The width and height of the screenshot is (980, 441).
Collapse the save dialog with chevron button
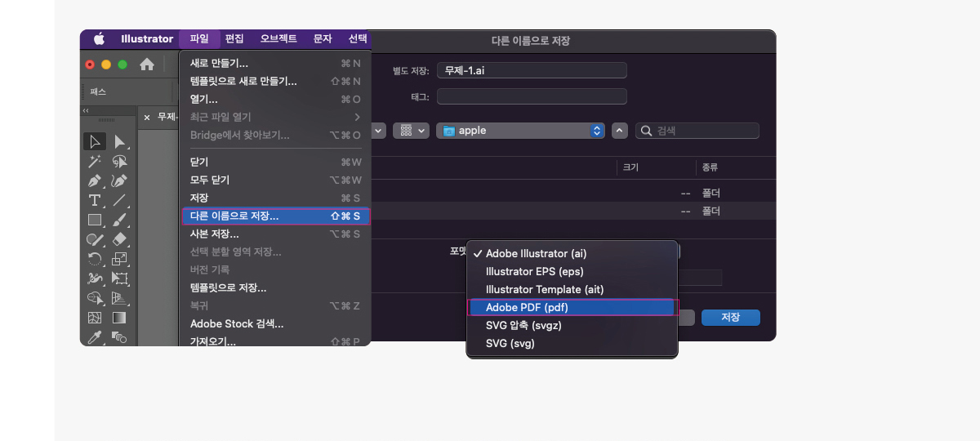pyautogui.click(x=620, y=131)
